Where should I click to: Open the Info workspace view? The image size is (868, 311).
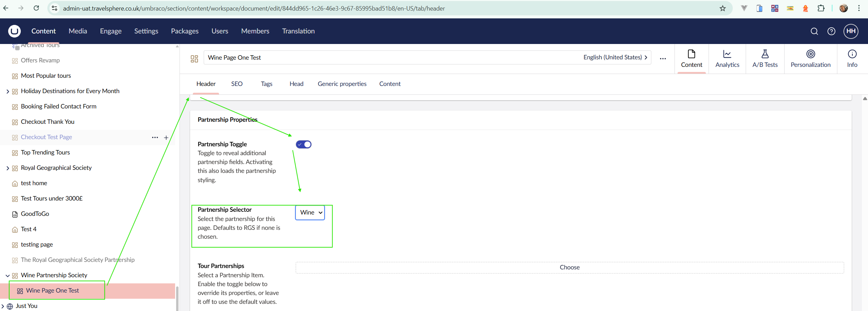852,59
